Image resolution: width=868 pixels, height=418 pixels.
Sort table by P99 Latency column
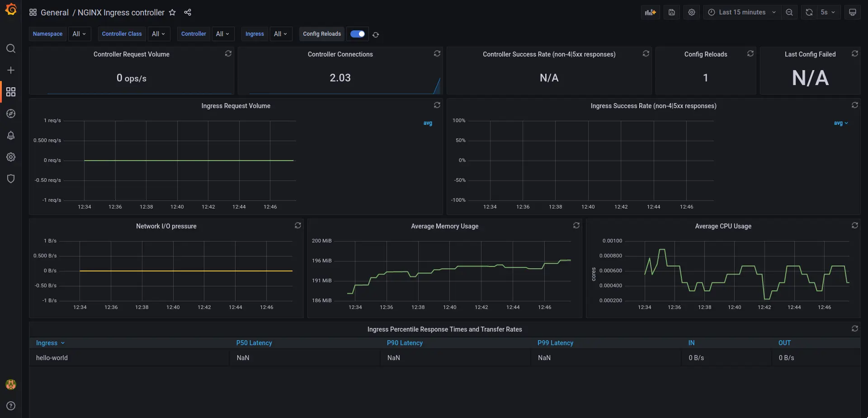click(x=555, y=343)
